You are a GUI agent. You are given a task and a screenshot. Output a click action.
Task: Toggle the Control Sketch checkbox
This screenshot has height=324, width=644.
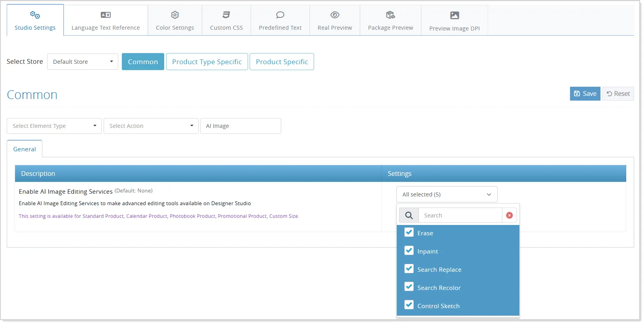pyautogui.click(x=409, y=305)
